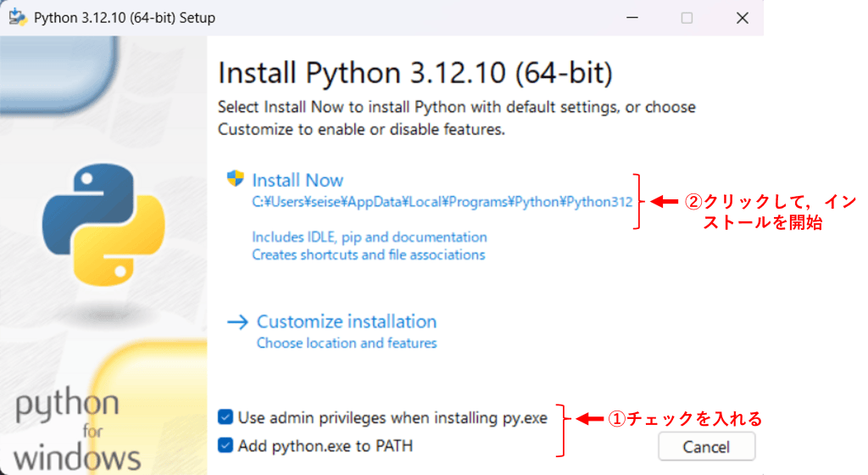868x475 pixels.
Task: Click the Python installer icon in title bar
Action: [x=17, y=17]
